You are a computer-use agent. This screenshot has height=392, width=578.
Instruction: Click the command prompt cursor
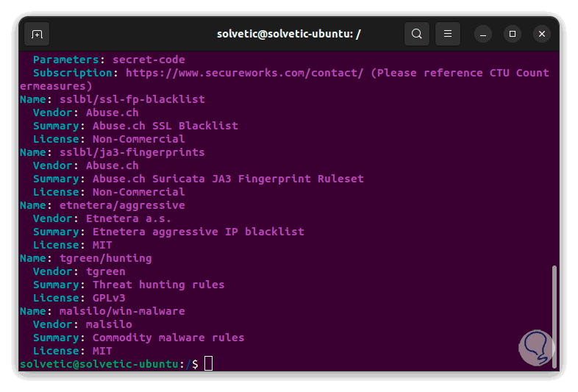click(x=208, y=363)
